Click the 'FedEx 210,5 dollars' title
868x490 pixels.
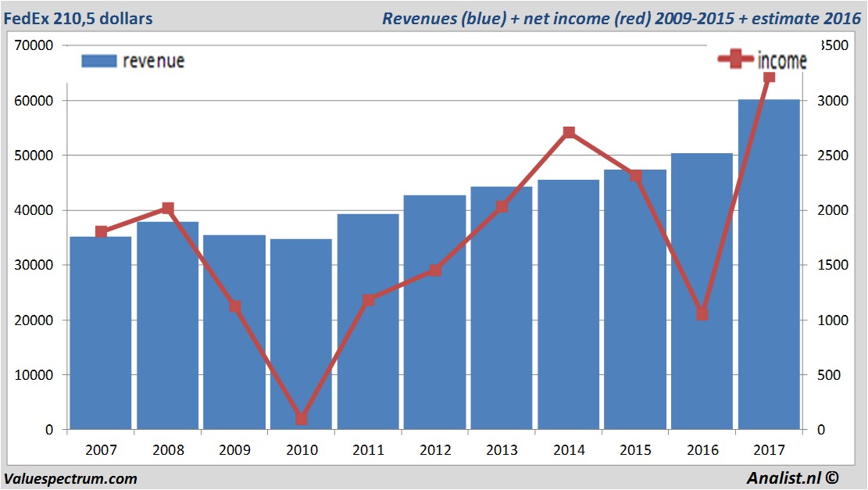click(x=78, y=18)
